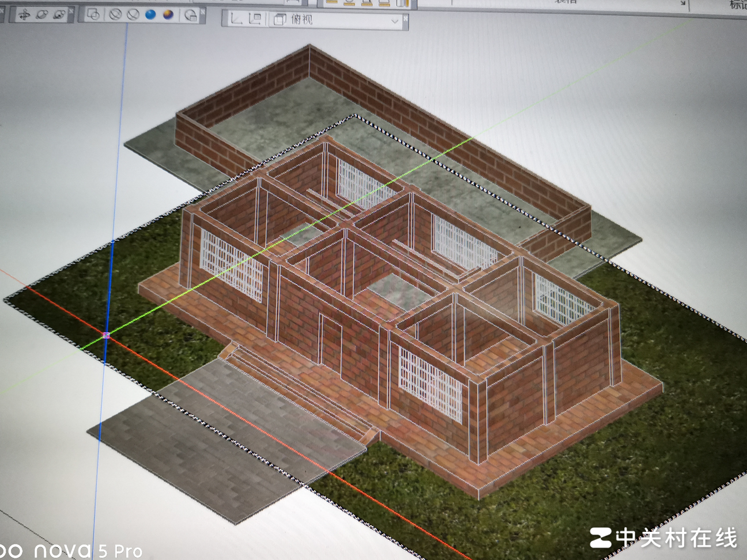Close the 俯视 view toolbar
The image size is (747, 560).
click(x=405, y=19)
